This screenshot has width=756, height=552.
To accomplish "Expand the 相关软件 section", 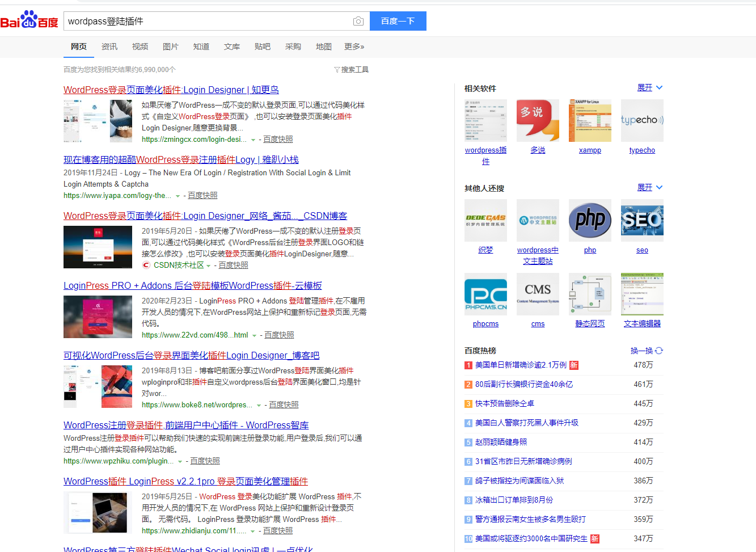I will [x=650, y=87].
